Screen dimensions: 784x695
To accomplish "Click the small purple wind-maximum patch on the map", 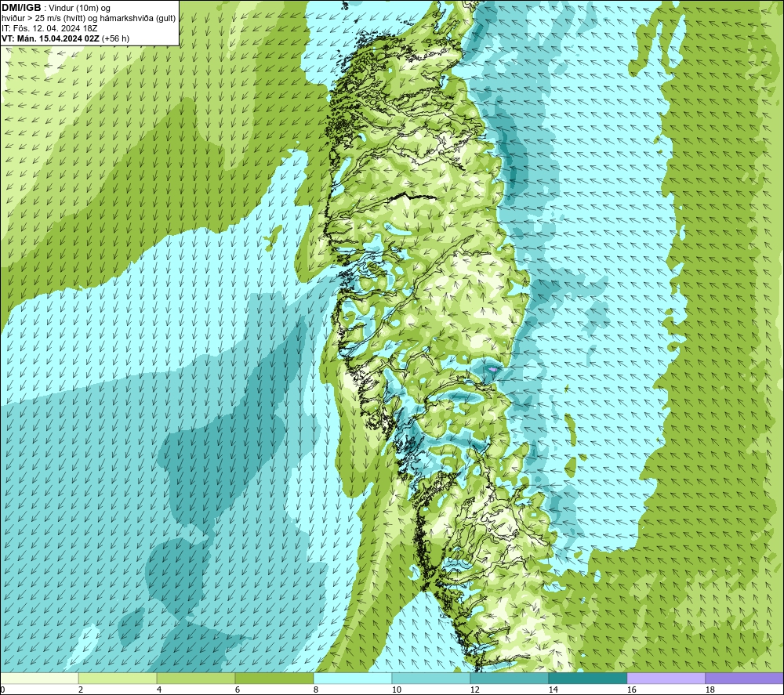I will coord(493,369).
